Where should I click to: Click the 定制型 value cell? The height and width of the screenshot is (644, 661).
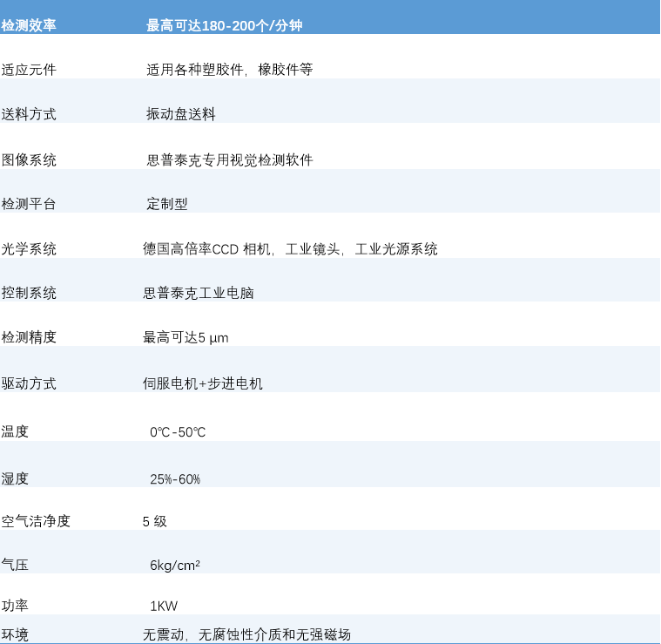coord(167,204)
